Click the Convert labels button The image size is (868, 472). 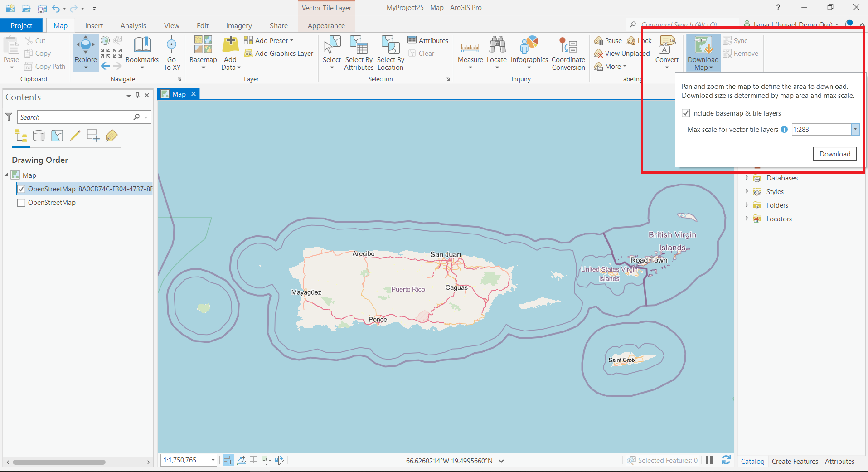pos(667,53)
